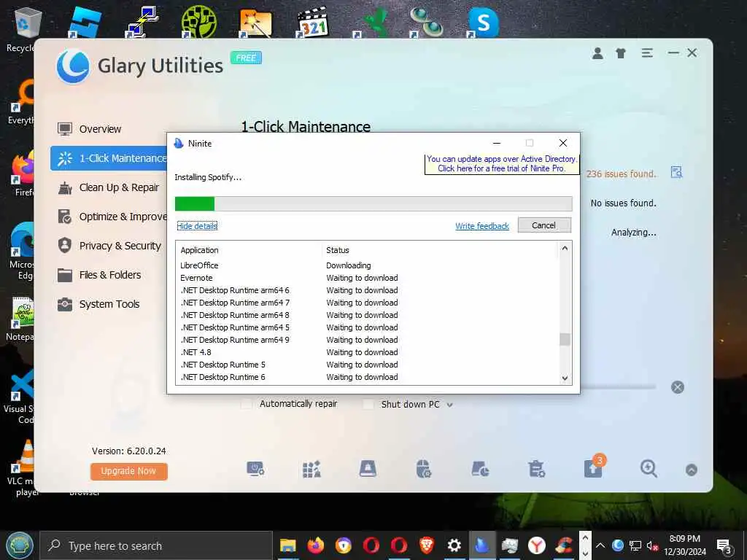Click Ninite list scrollbar down arrow
The width and height of the screenshot is (747, 560).
pos(565,378)
